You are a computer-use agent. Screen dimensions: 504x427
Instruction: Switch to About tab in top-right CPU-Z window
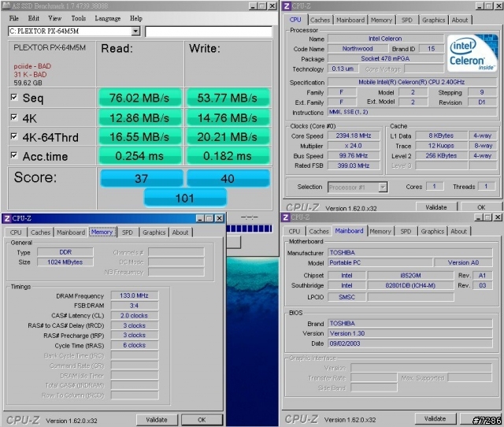pyautogui.click(x=460, y=20)
